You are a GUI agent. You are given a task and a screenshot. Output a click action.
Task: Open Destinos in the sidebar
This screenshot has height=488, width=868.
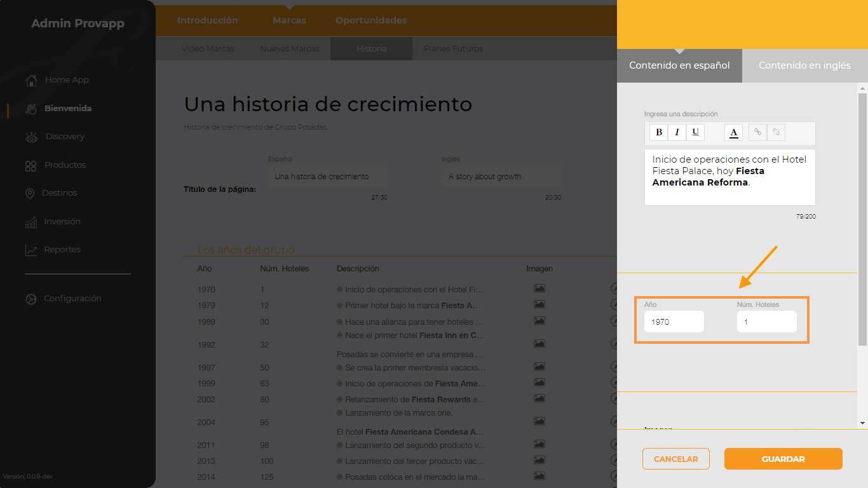(51, 193)
